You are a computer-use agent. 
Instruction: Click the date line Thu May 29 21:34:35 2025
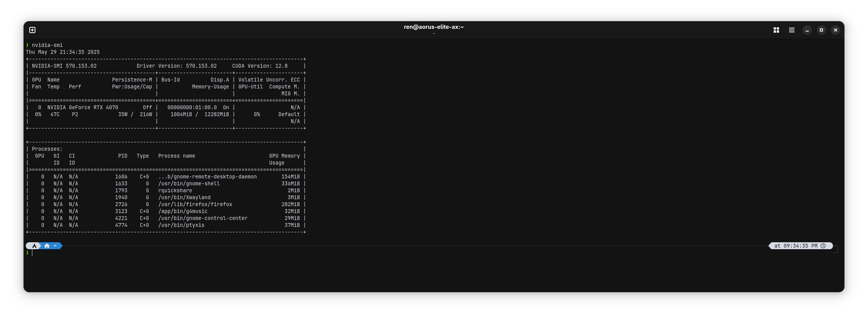pyautogui.click(x=63, y=52)
